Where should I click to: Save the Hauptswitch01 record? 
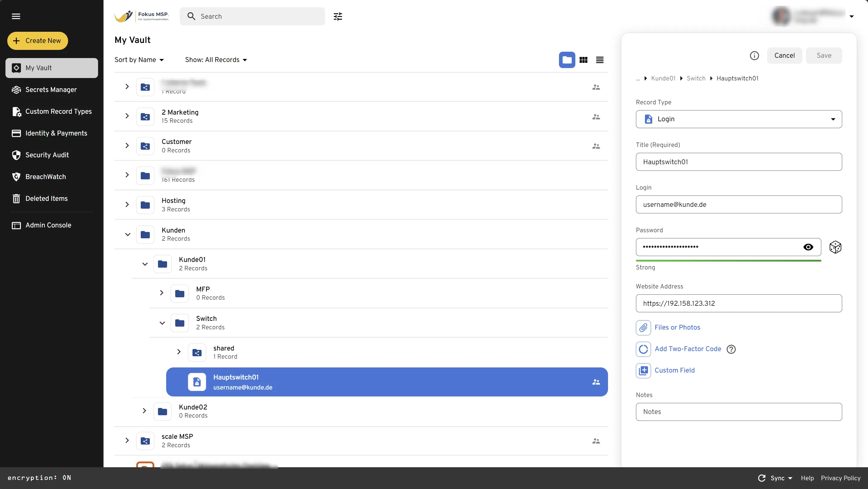824,56
